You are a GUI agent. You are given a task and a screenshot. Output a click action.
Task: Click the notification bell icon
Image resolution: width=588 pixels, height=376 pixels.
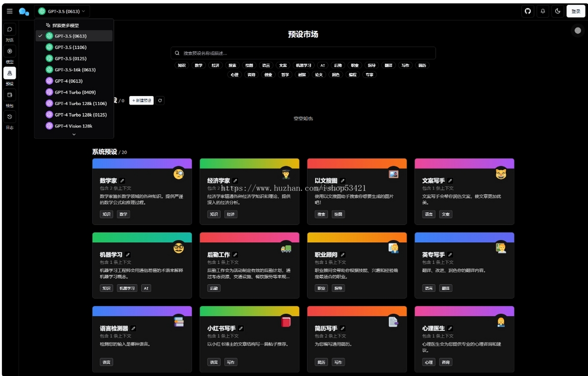542,11
